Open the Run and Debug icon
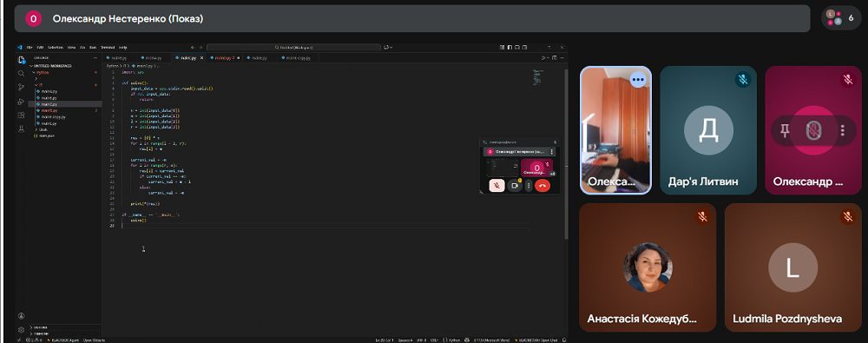Viewport: 868px width, 343px height. coord(21,102)
